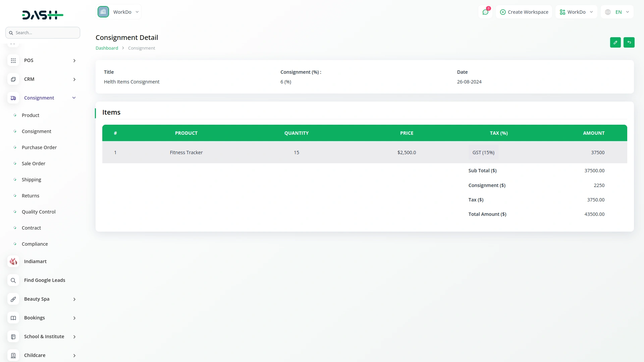The height and width of the screenshot is (362, 644).
Task: Open the Purchase Order submenu item
Action: pyautogui.click(x=39, y=147)
